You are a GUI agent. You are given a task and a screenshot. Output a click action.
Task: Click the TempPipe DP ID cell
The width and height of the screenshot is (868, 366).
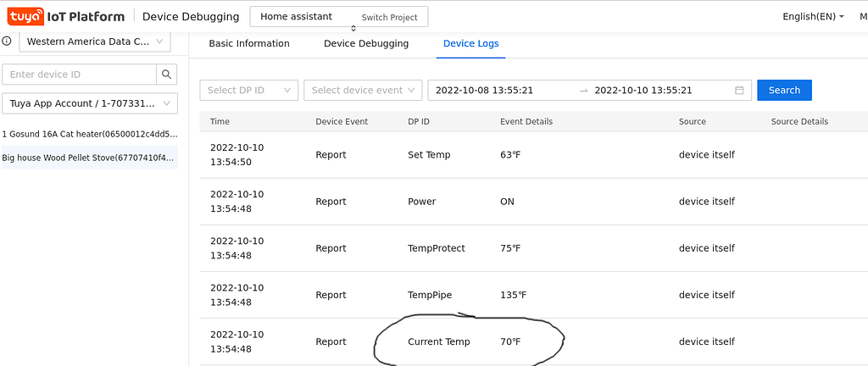[430, 295]
